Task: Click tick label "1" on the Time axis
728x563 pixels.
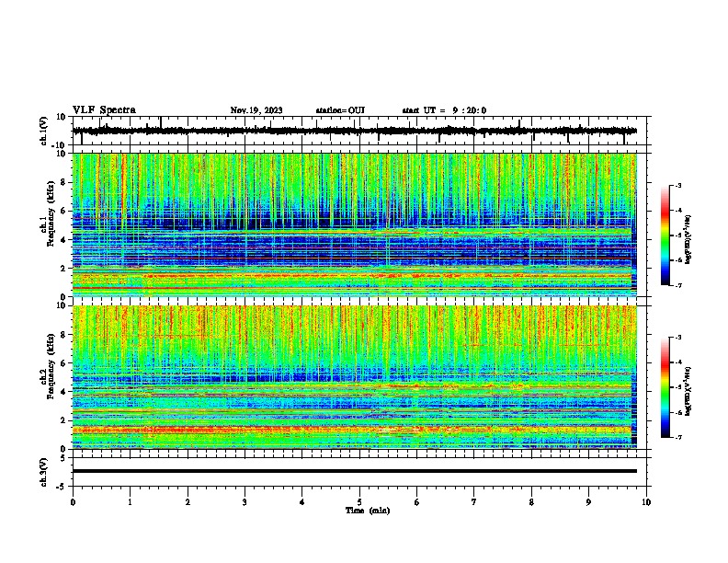Action: [130, 502]
